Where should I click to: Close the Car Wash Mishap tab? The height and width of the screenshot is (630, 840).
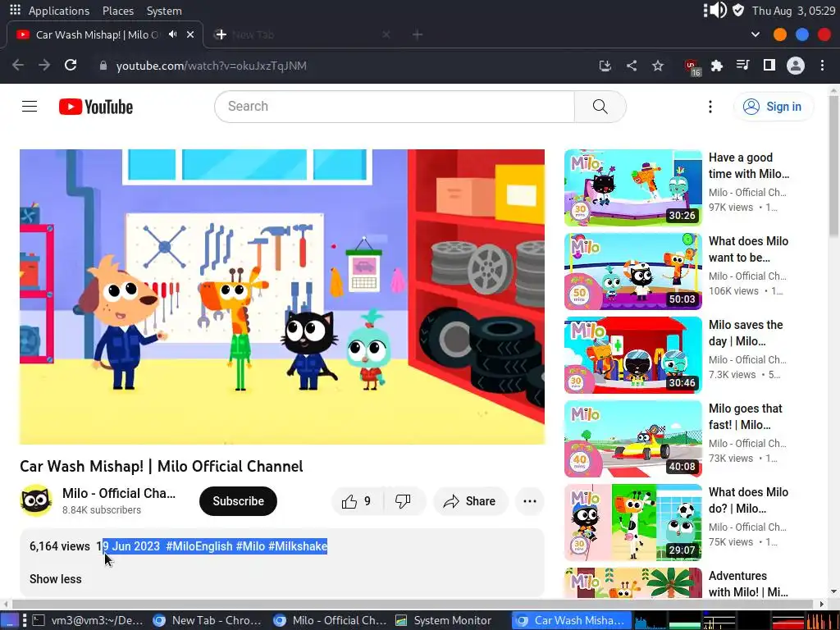(190, 34)
